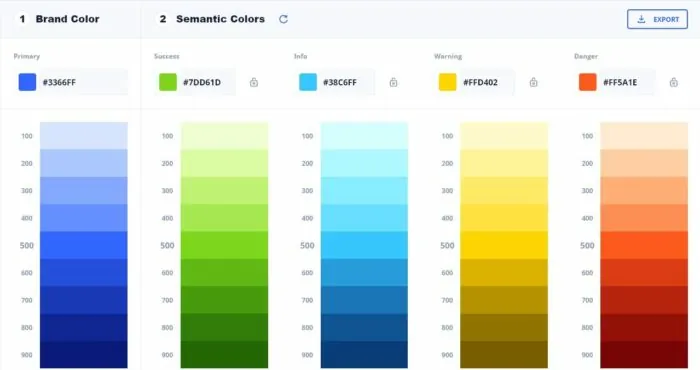Toggle the lock for Warning color
The height and width of the screenshot is (370, 700).
[533, 82]
